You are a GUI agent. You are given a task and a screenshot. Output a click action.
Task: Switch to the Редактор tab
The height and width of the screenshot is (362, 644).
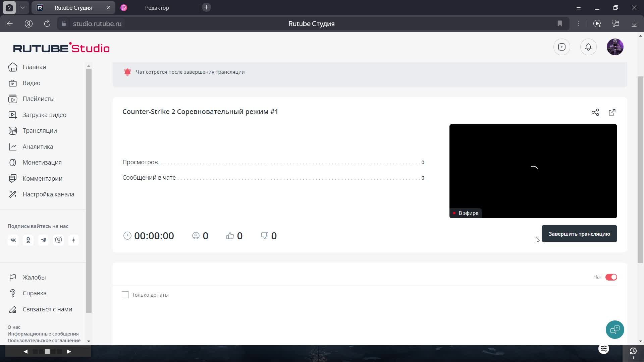coord(157,8)
